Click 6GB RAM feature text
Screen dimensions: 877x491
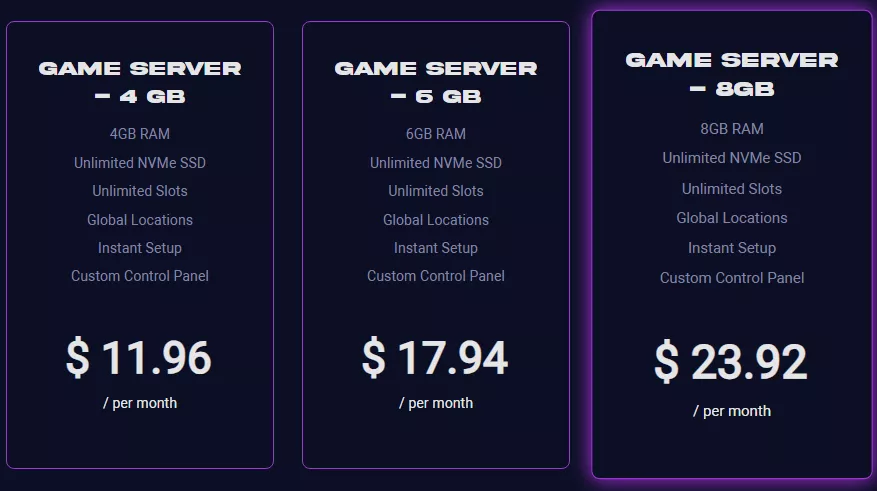(436, 134)
